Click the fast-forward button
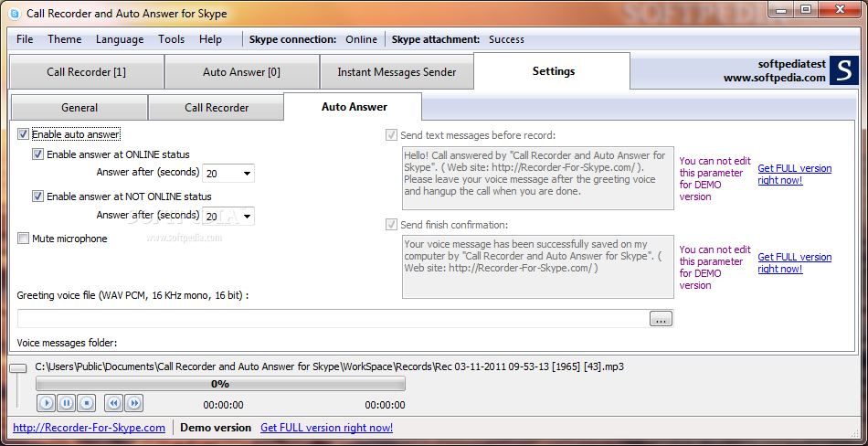This screenshot has width=868, height=446. click(133, 403)
